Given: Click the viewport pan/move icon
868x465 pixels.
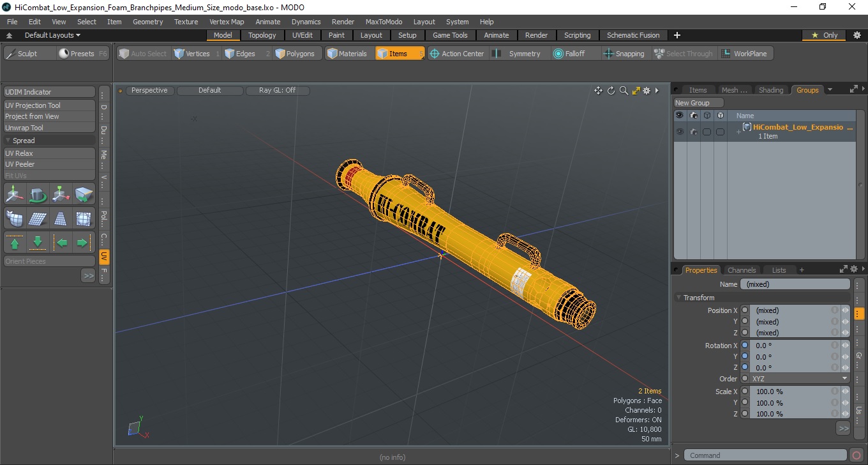Looking at the screenshot, I should click(598, 91).
